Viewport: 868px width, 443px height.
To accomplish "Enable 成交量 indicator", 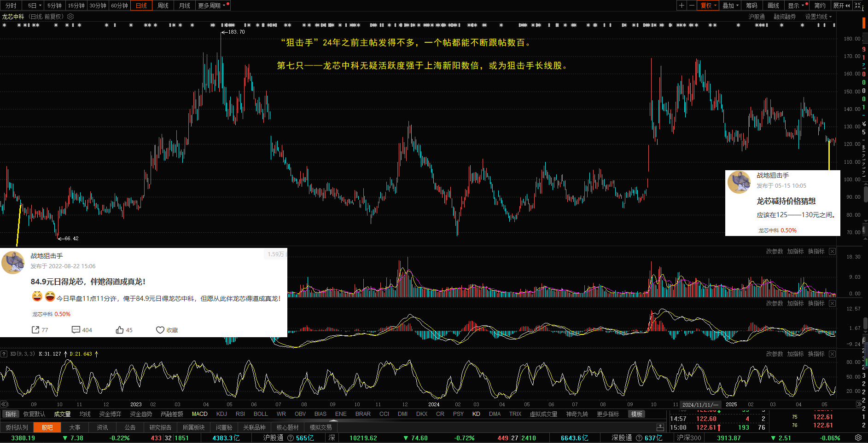I will click(62, 414).
